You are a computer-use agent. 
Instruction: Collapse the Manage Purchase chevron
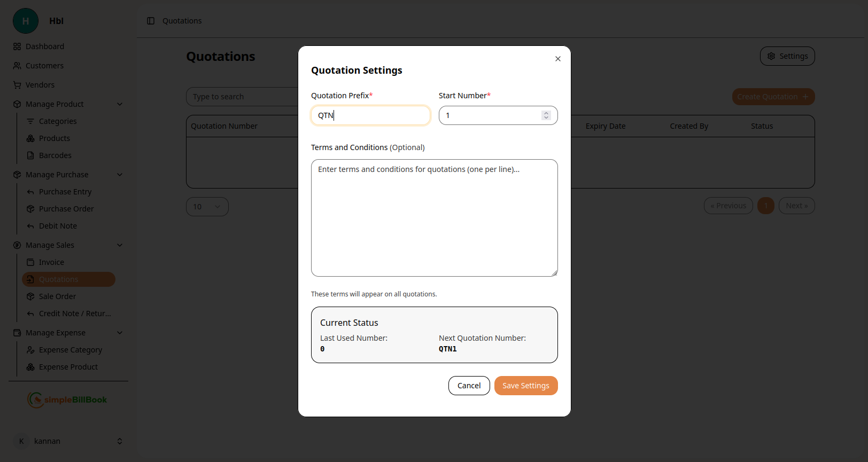pyautogui.click(x=120, y=175)
